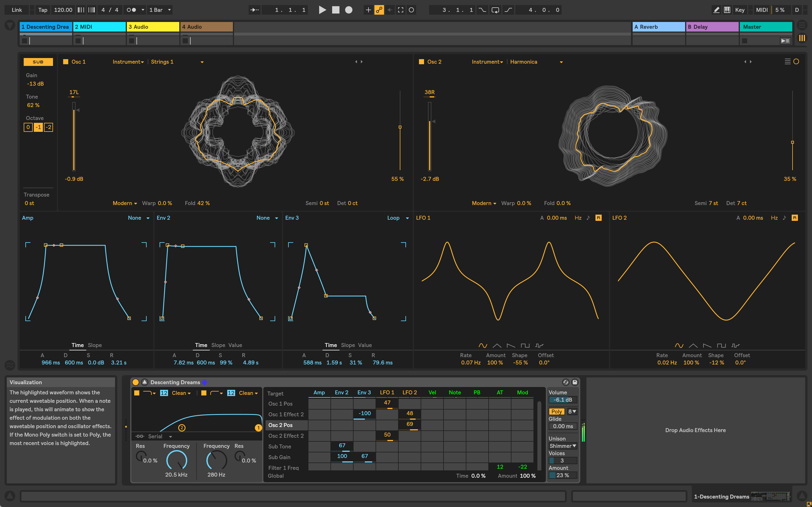Image resolution: width=812 pixels, height=507 pixels.
Task: Select the A Reverb return track
Action: coord(658,26)
